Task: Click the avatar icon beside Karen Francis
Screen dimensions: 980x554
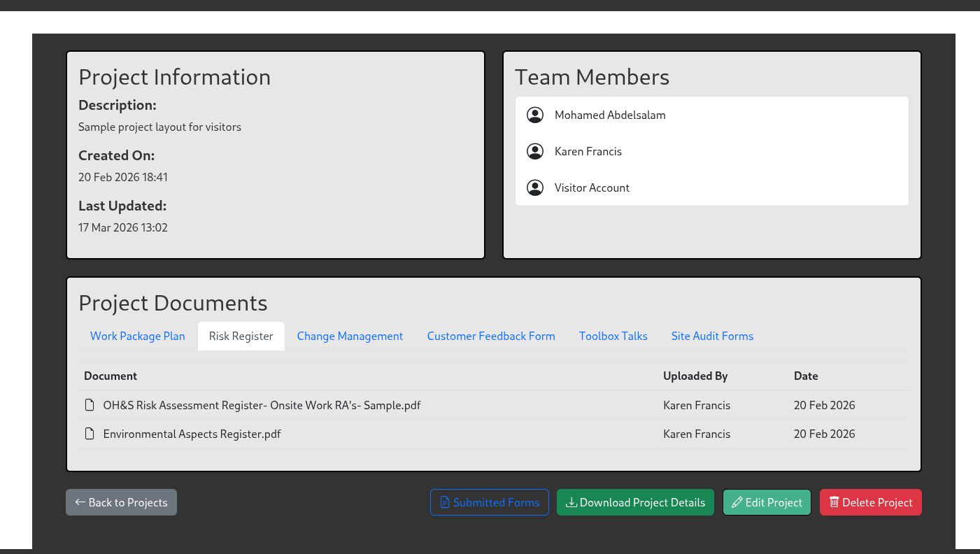Action: tap(535, 151)
